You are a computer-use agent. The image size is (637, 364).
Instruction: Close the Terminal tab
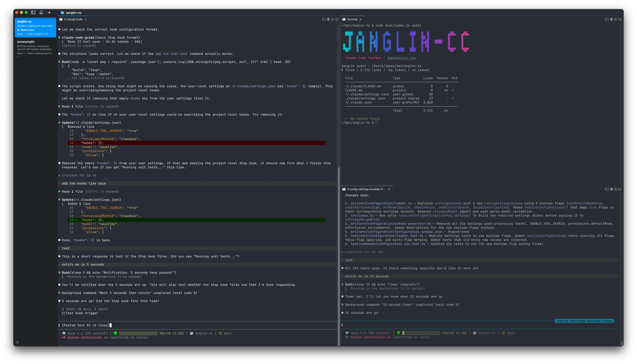point(360,19)
